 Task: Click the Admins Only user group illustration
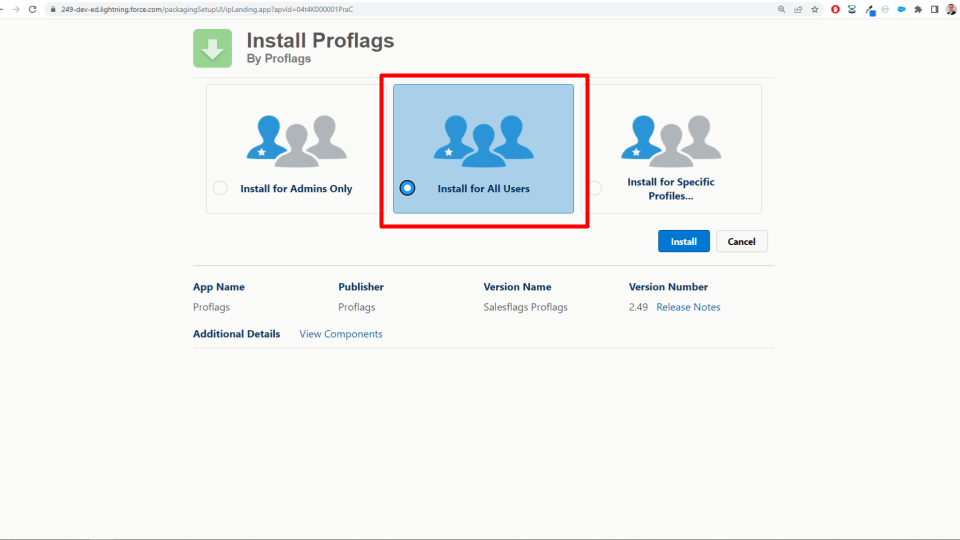pyautogui.click(x=296, y=141)
